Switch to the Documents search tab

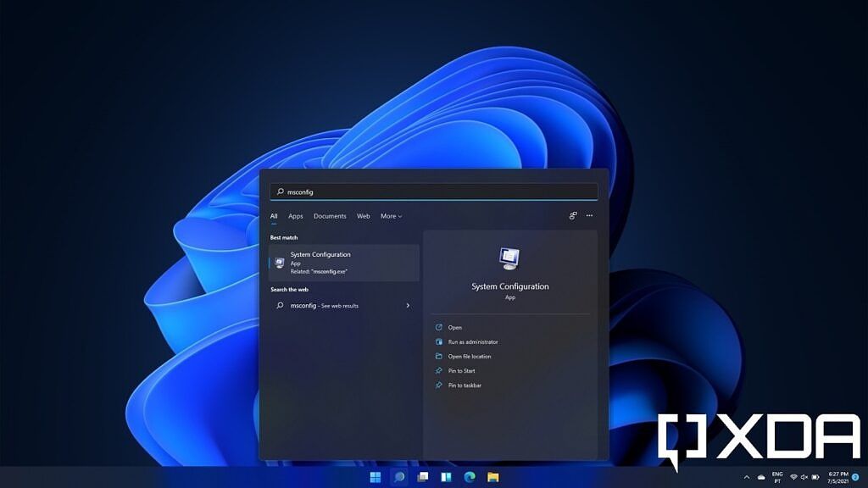330,216
